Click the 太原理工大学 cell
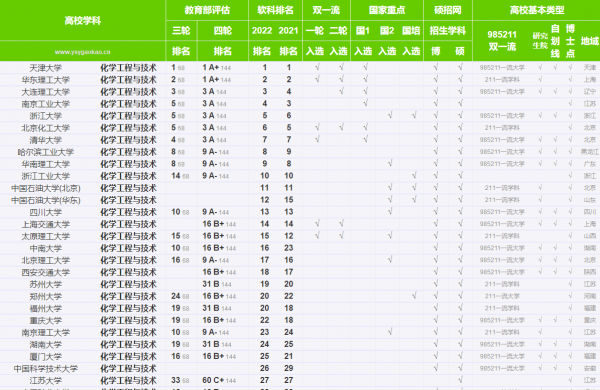Viewport: 600px width, 390px height. pyautogui.click(x=46, y=237)
